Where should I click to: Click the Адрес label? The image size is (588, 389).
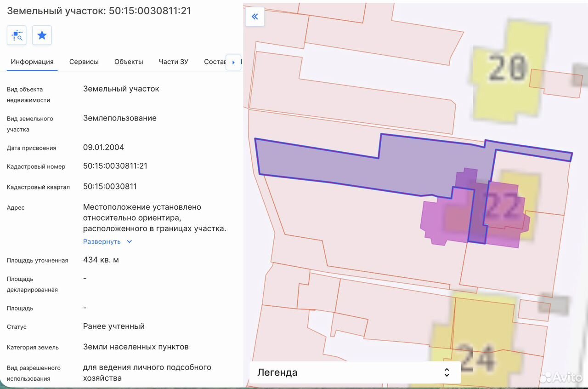click(x=16, y=208)
